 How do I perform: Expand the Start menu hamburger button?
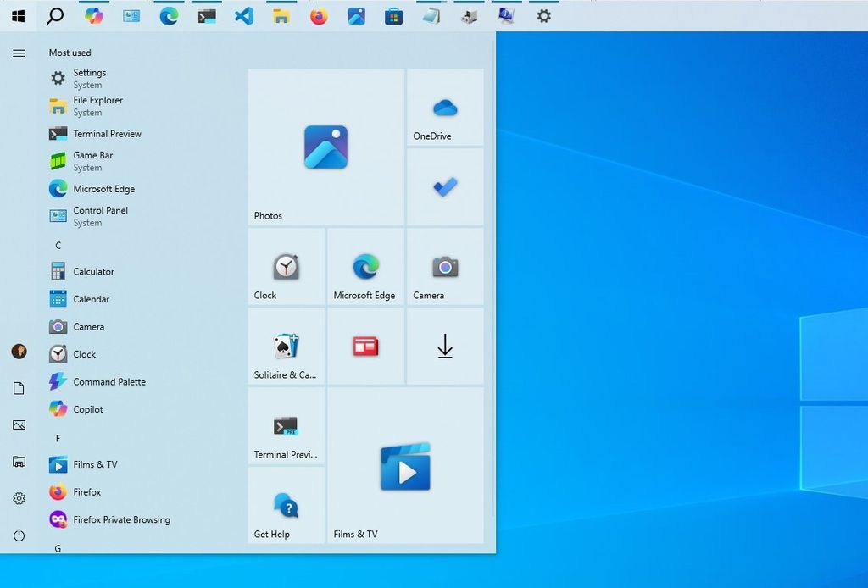point(19,53)
